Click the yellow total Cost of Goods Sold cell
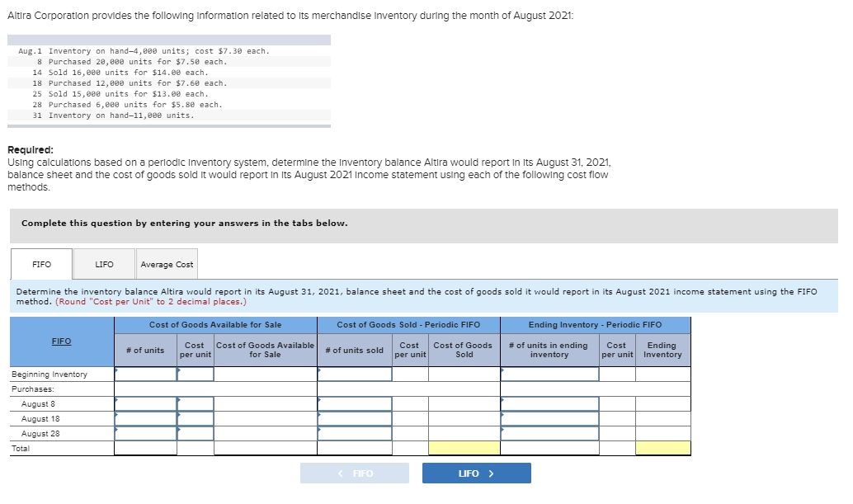This screenshot has height=504, width=853. point(464,448)
